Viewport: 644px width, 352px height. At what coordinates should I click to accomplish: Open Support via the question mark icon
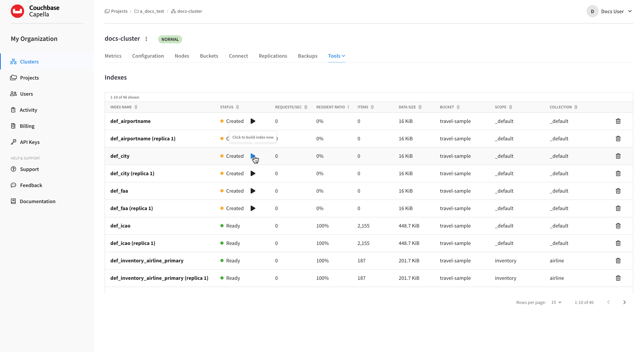pyautogui.click(x=13, y=169)
